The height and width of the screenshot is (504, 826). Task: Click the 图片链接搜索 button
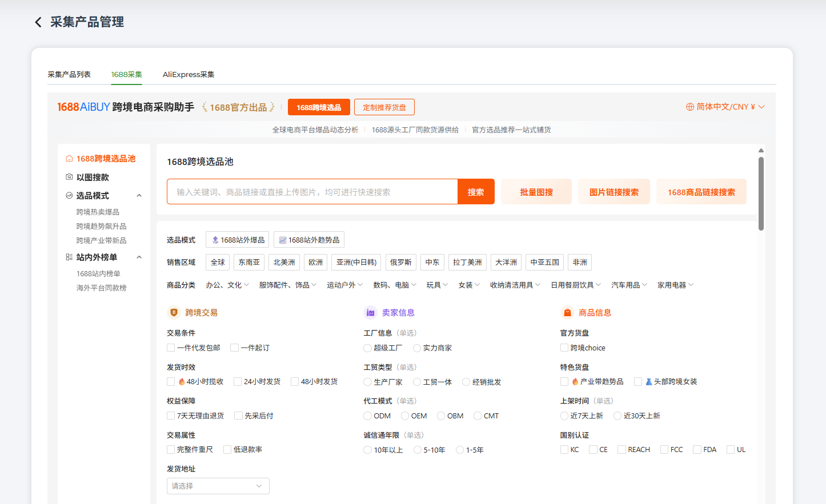pos(614,192)
